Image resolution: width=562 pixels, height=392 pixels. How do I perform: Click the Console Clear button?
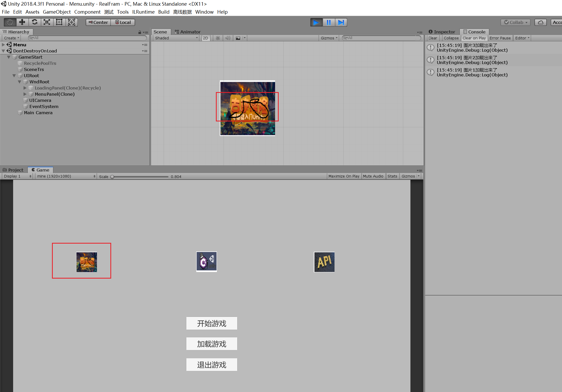pos(433,38)
